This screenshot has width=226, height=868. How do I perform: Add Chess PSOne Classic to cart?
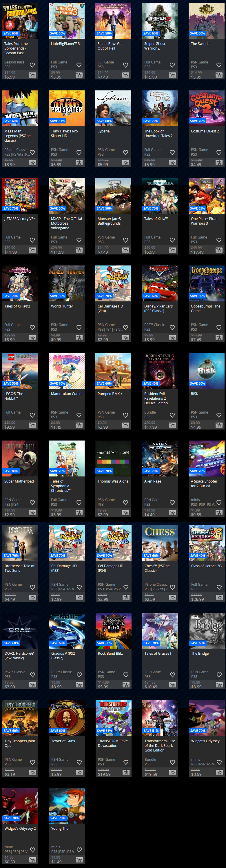tap(173, 597)
